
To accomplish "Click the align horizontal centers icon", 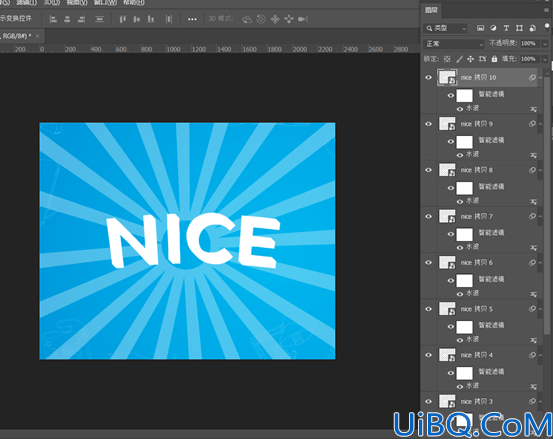I will pyautogui.click(x=67, y=19).
